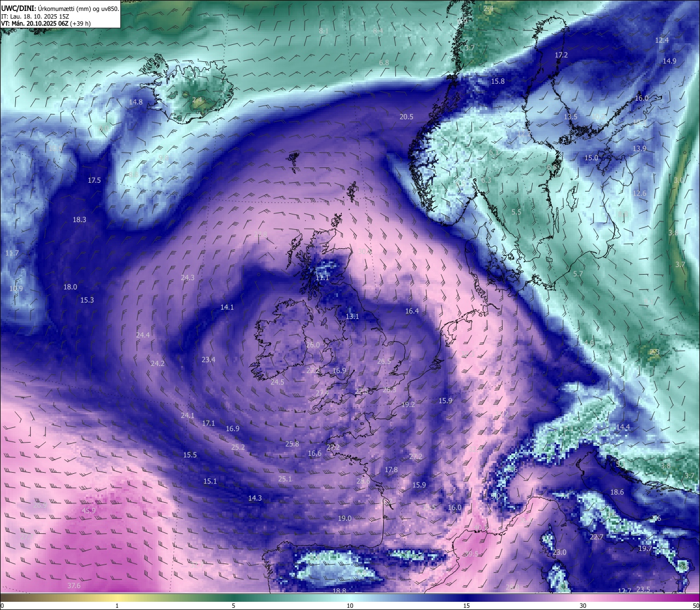Click the 37.6 value near the bottom edge
This screenshot has width=700, height=610.
pos(74,585)
